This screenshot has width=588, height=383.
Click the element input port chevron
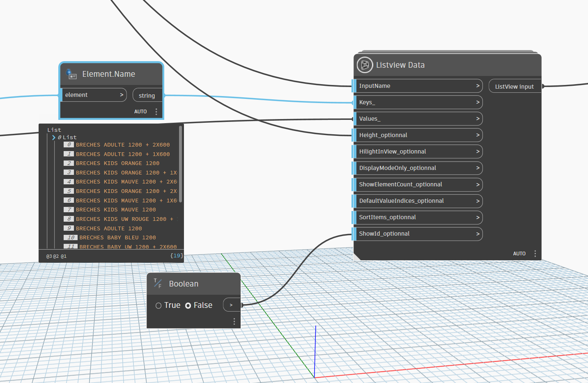tap(122, 95)
